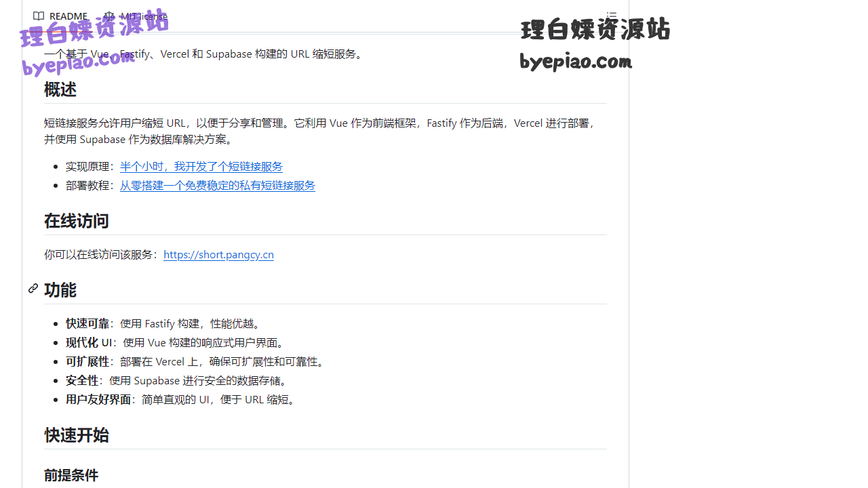The image size is (868, 488).
Task: Click the 前提条件 subheading
Action: point(71,475)
